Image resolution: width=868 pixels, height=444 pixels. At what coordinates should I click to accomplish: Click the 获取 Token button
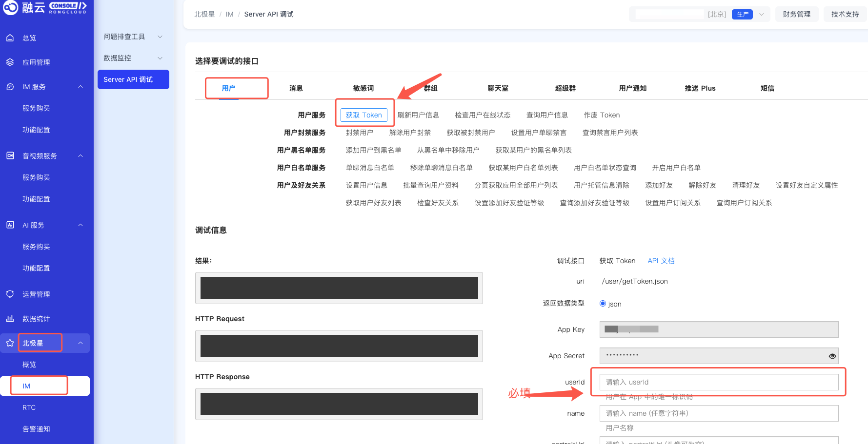pyautogui.click(x=364, y=115)
